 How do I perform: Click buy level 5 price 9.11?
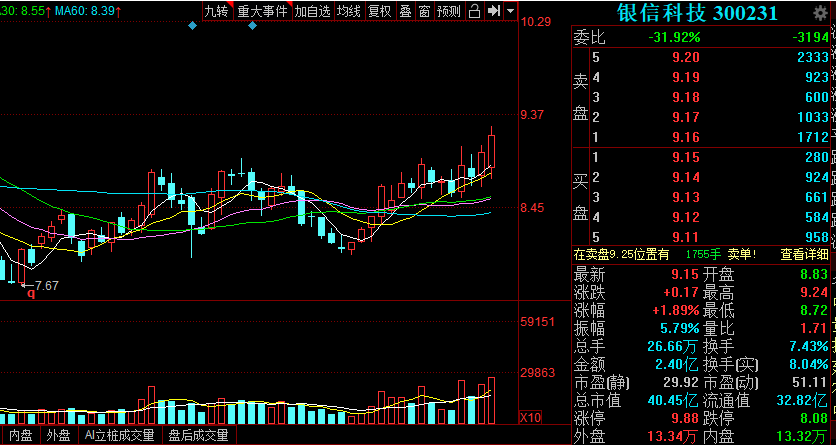686,238
